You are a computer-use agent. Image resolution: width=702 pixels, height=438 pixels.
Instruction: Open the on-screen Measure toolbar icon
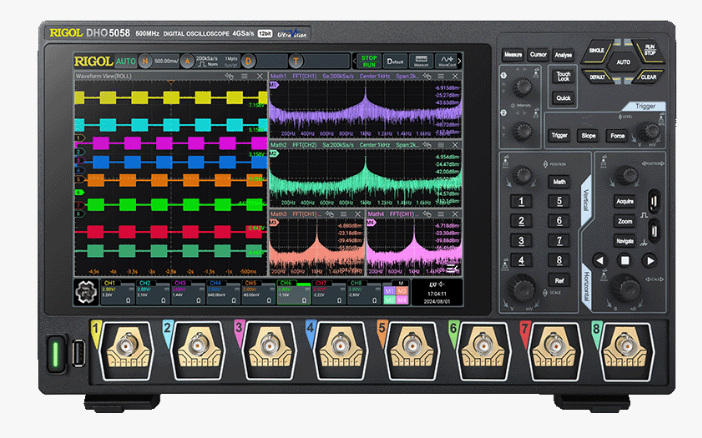click(x=421, y=61)
